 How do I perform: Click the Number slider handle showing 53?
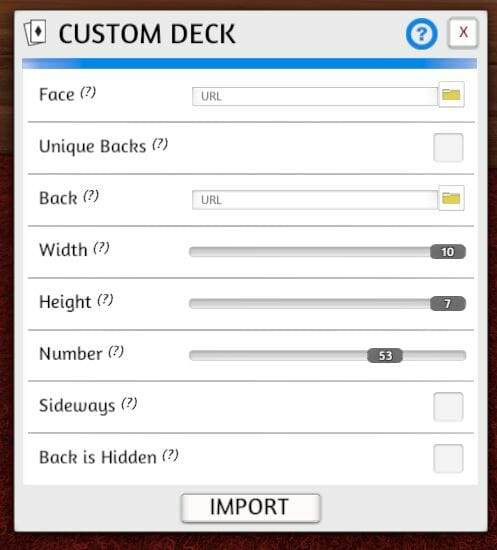385,355
